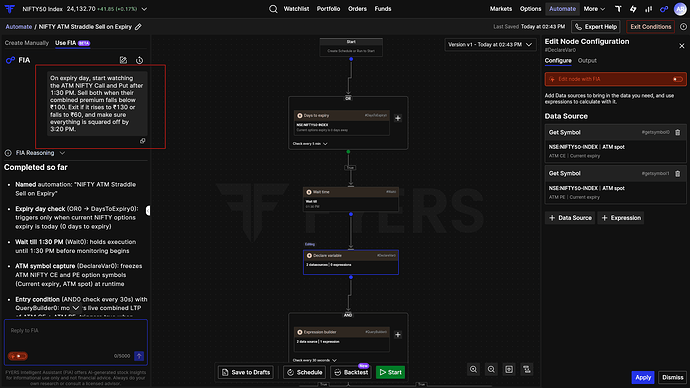
Task: Apply the node configuration
Action: [x=643, y=377]
